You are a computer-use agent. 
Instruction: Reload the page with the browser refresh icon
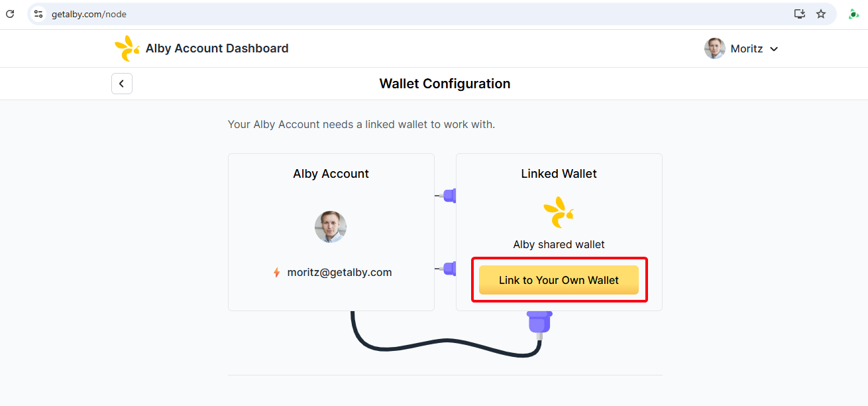pos(10,14)
